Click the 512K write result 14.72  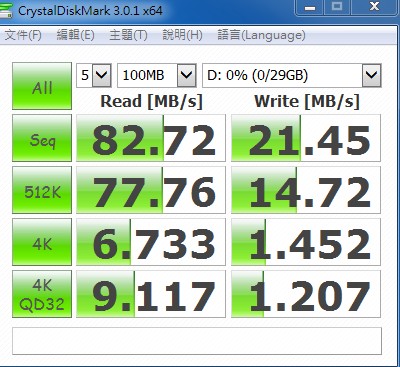coord(306,190)
